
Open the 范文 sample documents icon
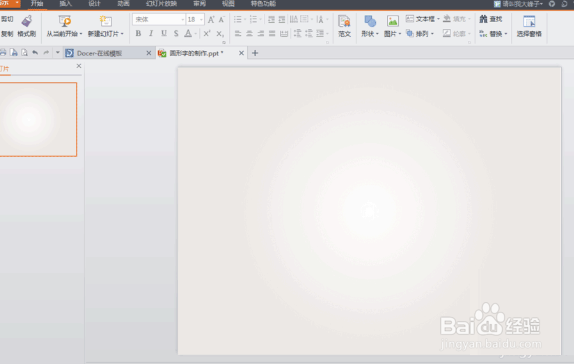tap(344, 21)
